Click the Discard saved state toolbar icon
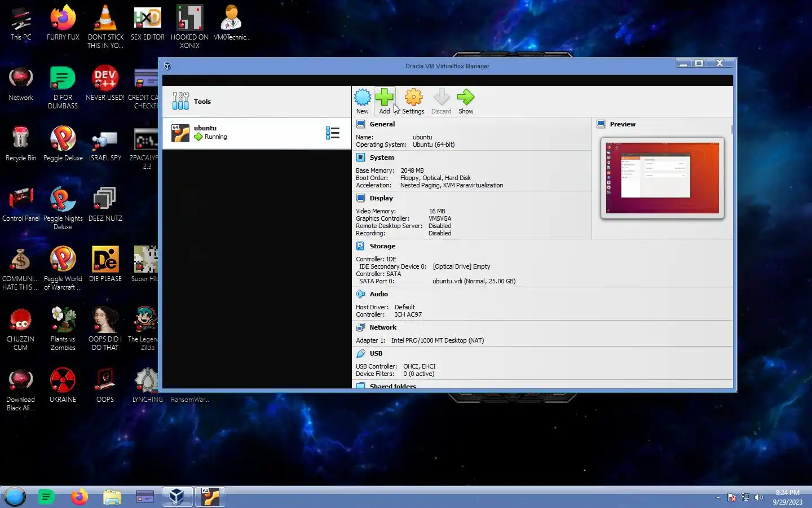The width and height of the screenshot is (812, 508). point(442,101)
